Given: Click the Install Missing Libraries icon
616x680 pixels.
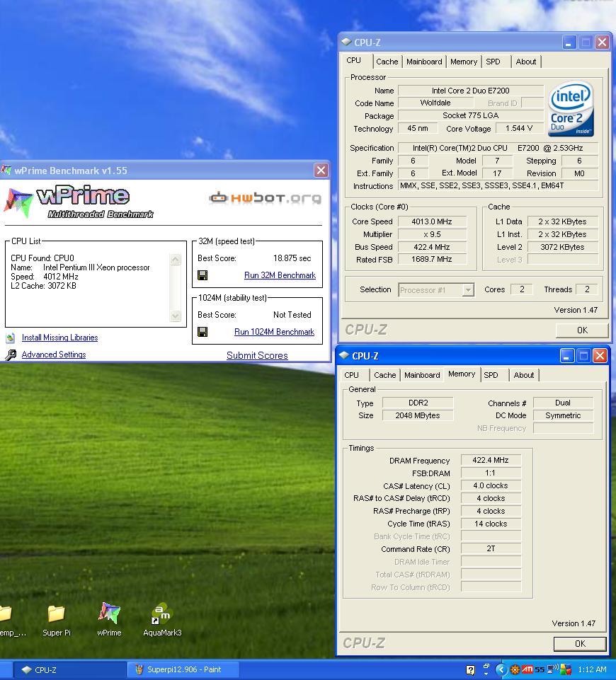Looking at the screenshot, I should point(11,338).
